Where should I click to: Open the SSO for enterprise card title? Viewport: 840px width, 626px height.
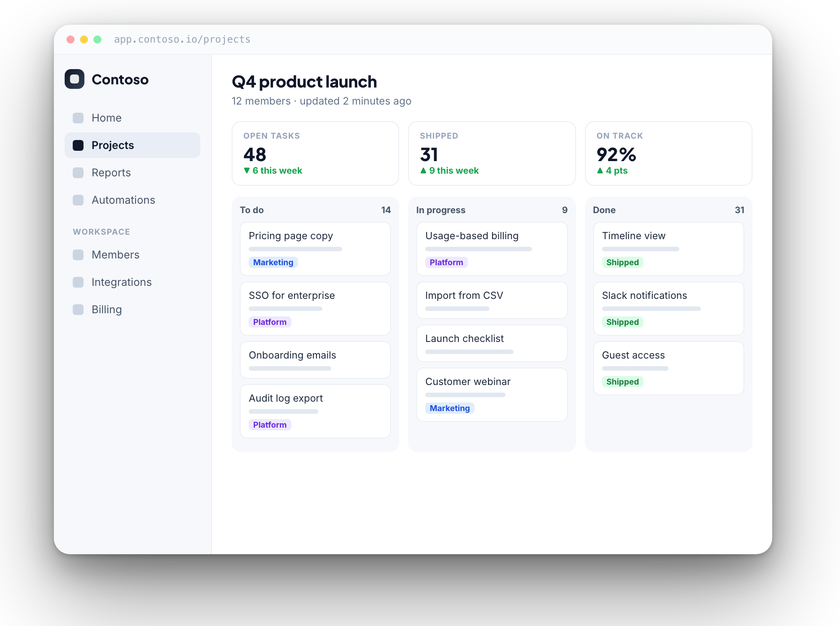tap(292, 296)
